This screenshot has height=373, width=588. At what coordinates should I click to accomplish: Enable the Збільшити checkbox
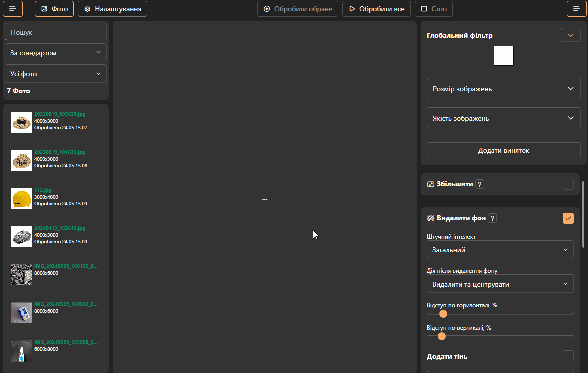568,184
